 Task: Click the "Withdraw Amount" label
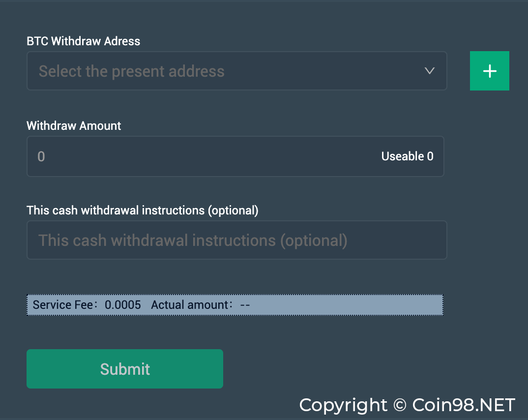pos(74,126)
